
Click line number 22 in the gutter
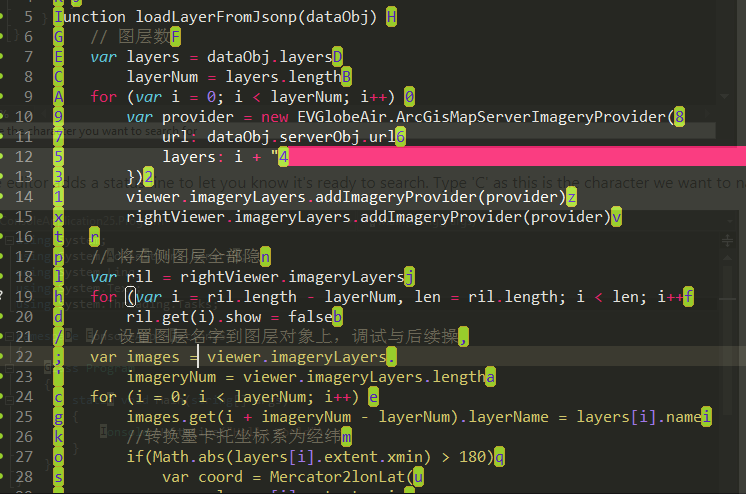[x=23, y=357]
